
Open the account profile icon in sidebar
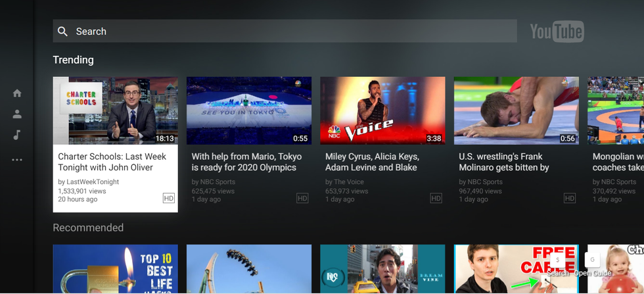coord(17,114)
